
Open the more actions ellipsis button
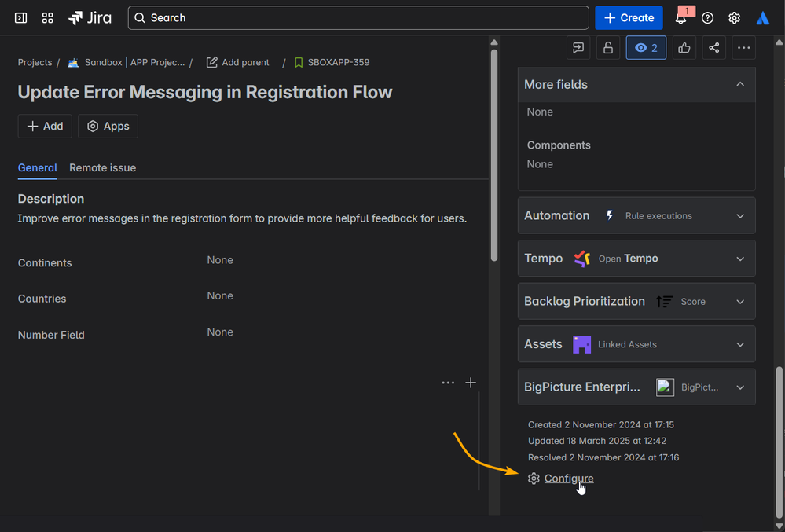click(x=743, y=48)
